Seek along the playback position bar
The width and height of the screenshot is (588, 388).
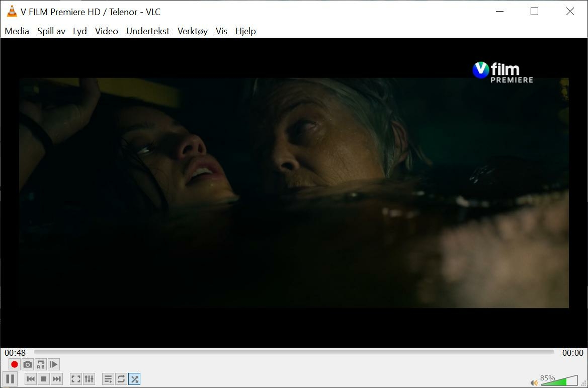pos(294,352)
